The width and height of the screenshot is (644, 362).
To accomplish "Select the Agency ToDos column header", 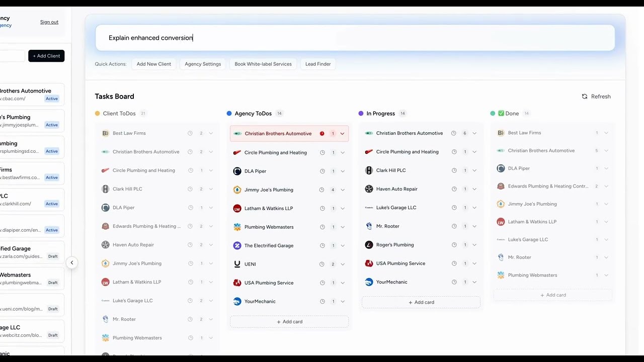I will (253, 114).
